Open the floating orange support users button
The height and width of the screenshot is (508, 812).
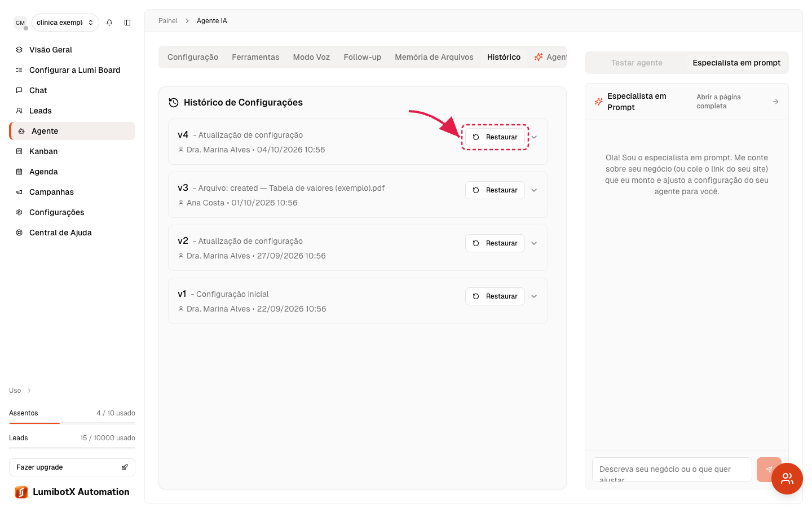click(787, 479)
